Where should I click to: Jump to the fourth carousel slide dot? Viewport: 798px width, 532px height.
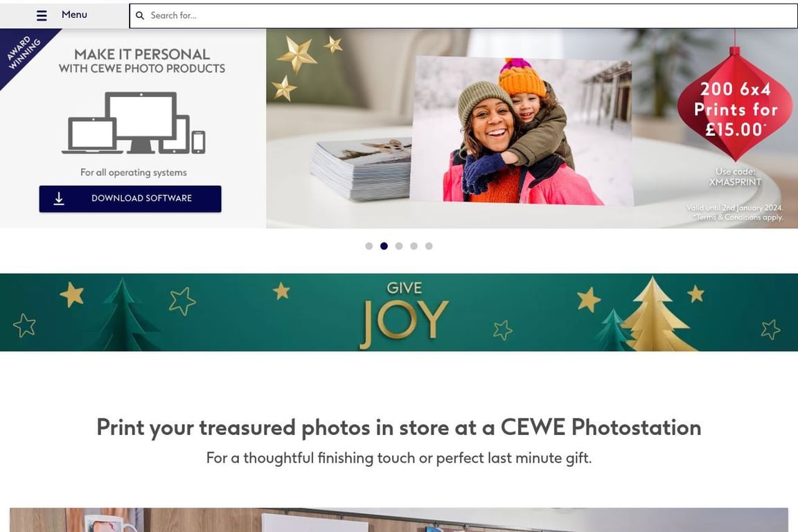414,246
